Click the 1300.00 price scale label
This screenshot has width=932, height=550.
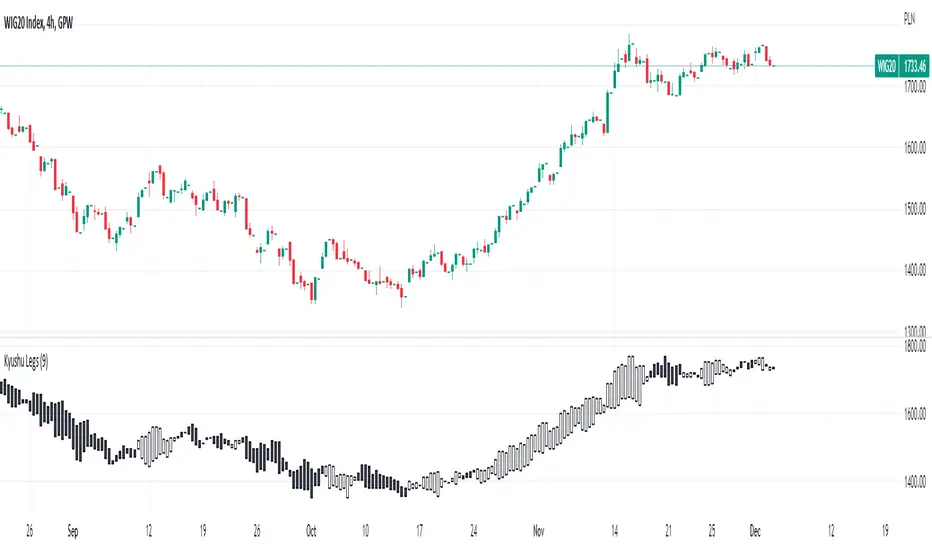click(912, 332)
